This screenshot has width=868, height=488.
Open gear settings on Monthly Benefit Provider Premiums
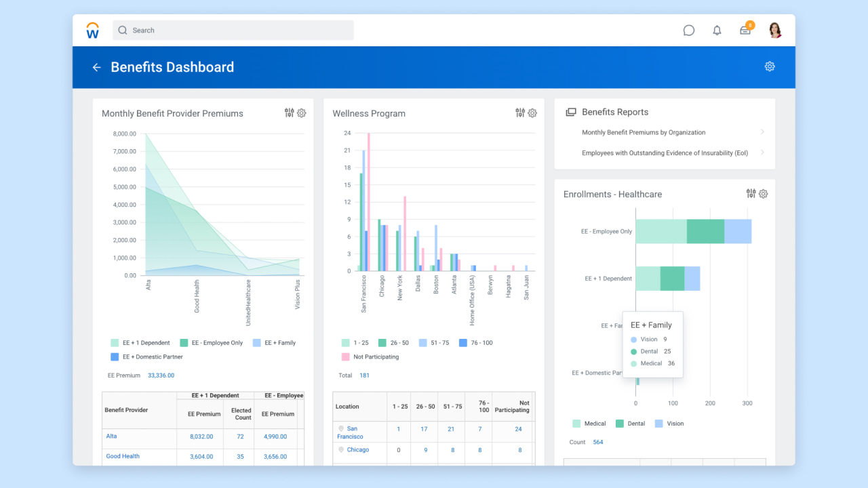[x=302, y=113]
